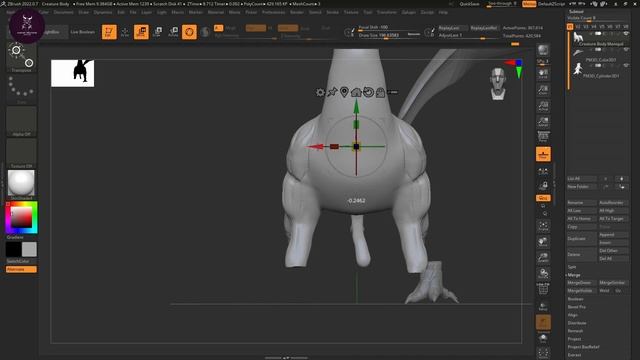Expand the Distribute section
Viewport: 640px width, 360px height.
(577, 323)
